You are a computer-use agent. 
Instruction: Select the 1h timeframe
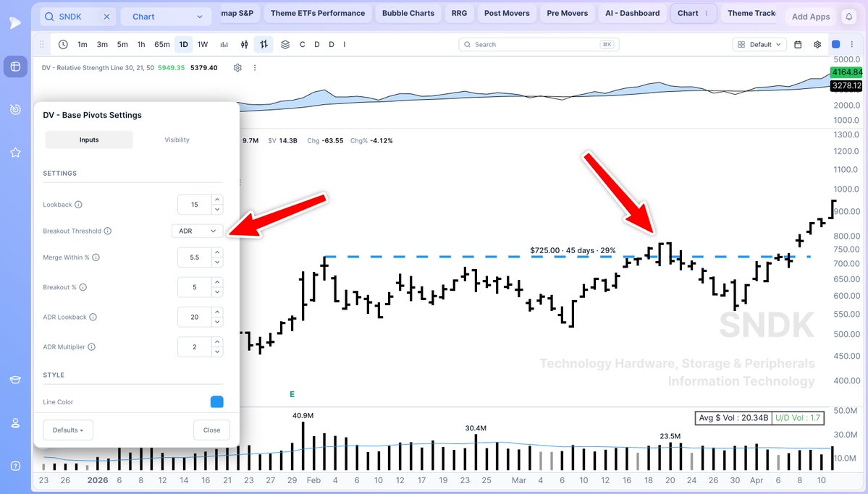point(141,44)
